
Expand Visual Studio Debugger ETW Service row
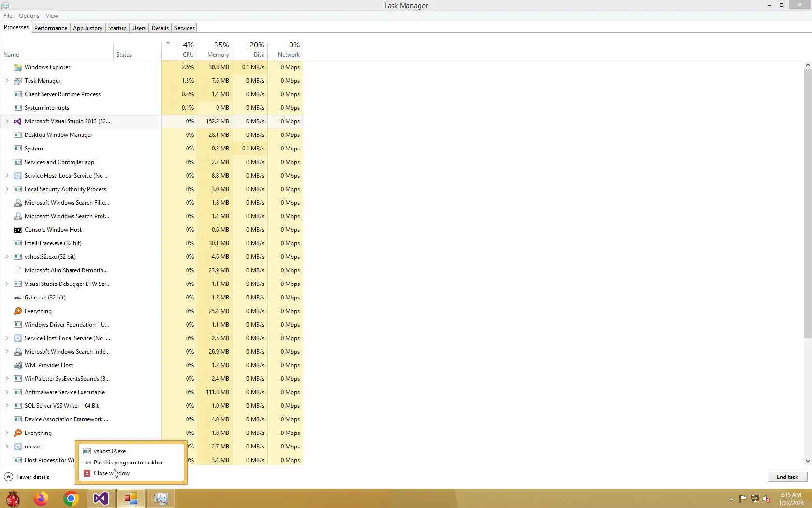[7, 284]
